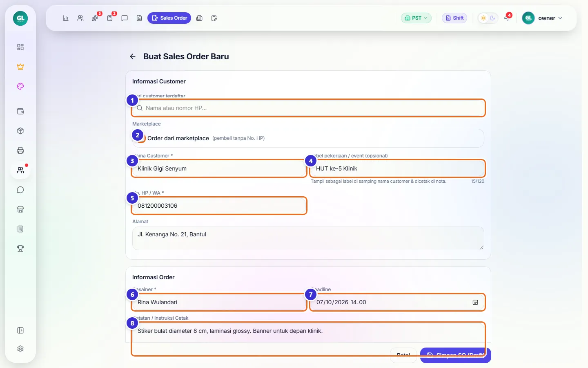588x368 pixels.
Task: Open the bar chart icon in top toolbar
Action: (x=65, y=18)
